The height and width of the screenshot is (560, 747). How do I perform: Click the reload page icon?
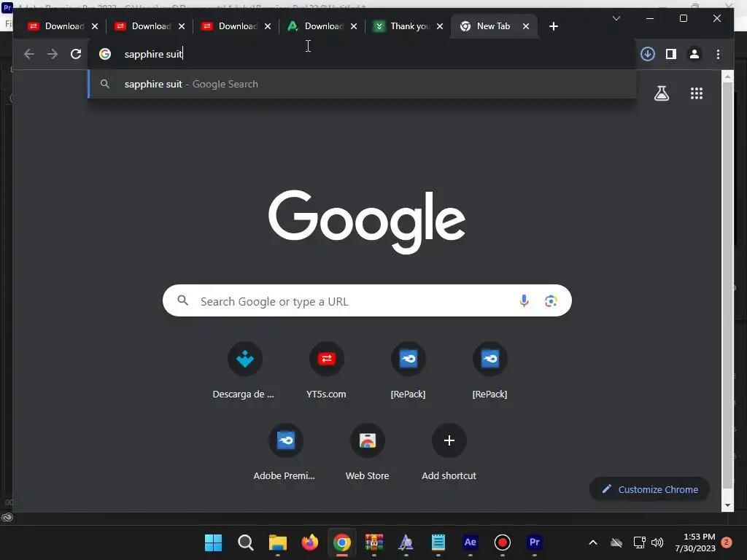coord(76,54)
